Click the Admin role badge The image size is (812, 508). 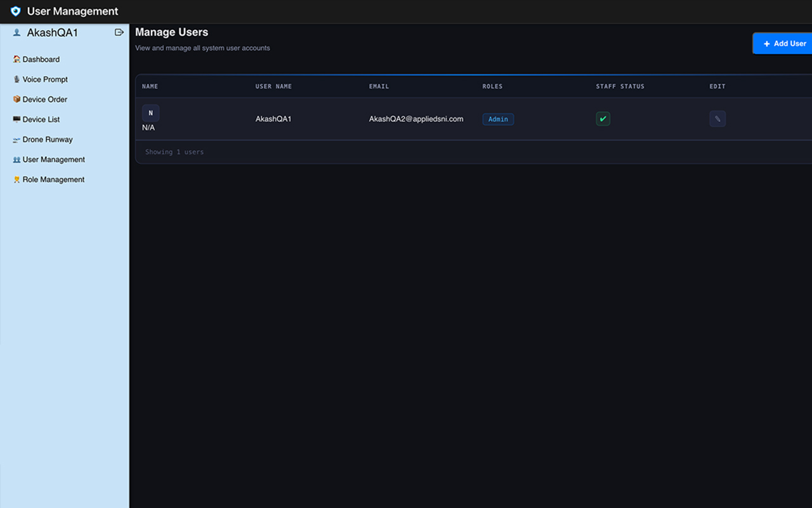pyautogui.click(x=498, y=119)
